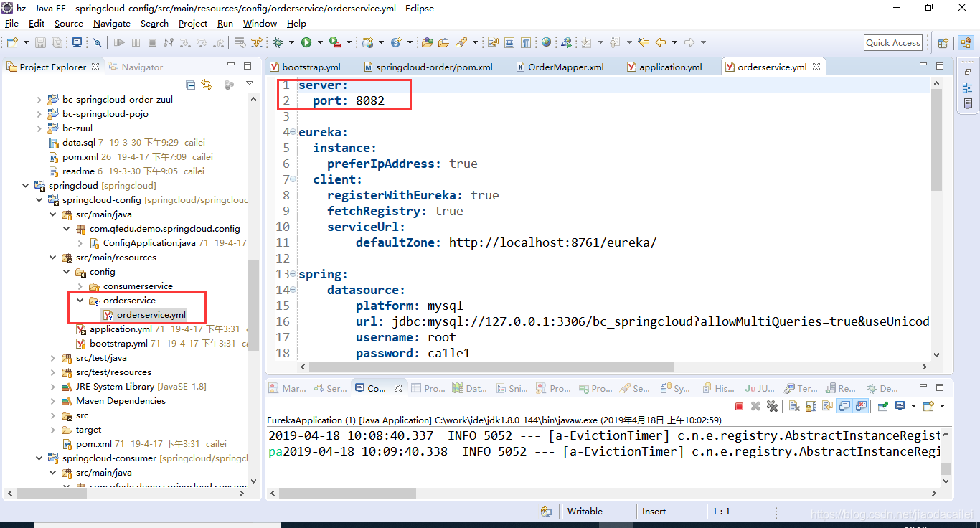Expand the src/test/java folder
This screenshot has width=980, height=528.
click(53, 358)
